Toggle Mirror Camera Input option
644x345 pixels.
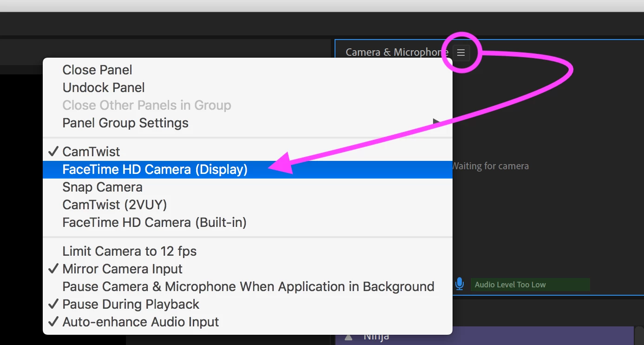pyautogui.click(x=247, y=269)
